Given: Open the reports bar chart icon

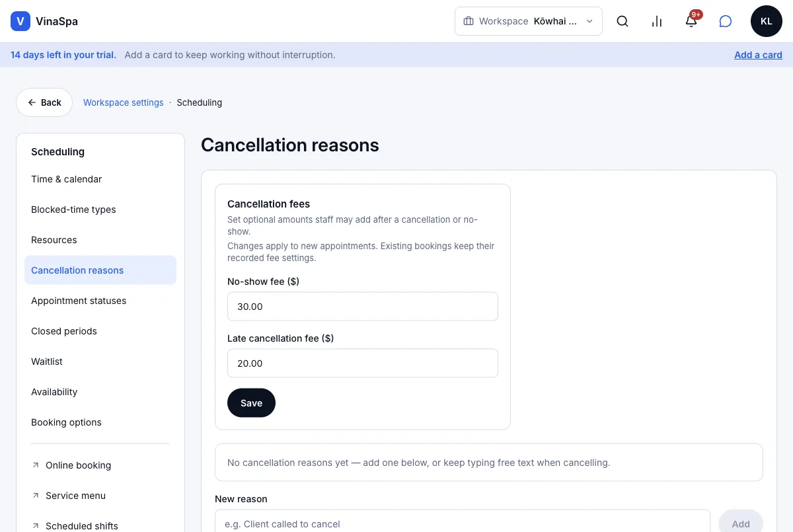Looking at the screenshot, I should 657,21.
